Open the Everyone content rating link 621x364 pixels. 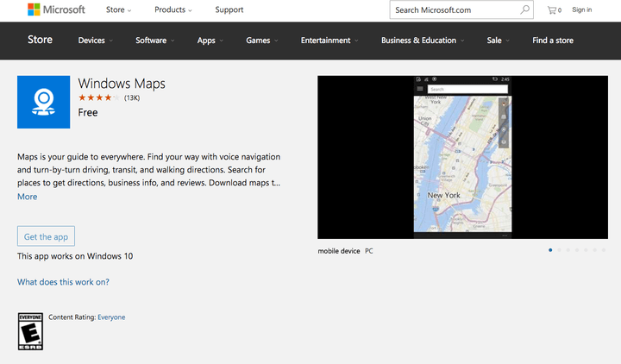111,317
